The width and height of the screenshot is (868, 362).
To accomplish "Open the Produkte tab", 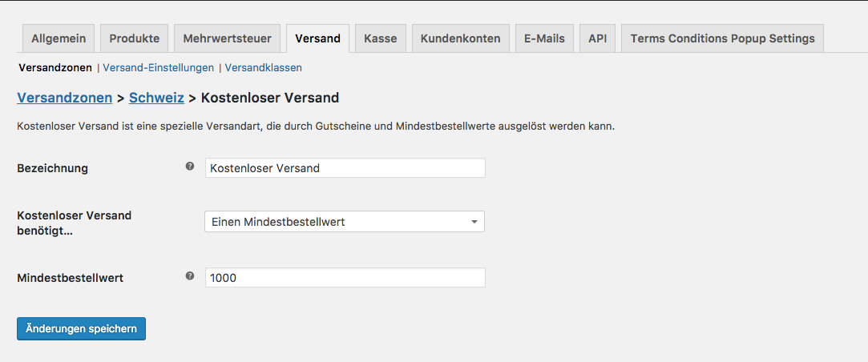I will [135, 38].
